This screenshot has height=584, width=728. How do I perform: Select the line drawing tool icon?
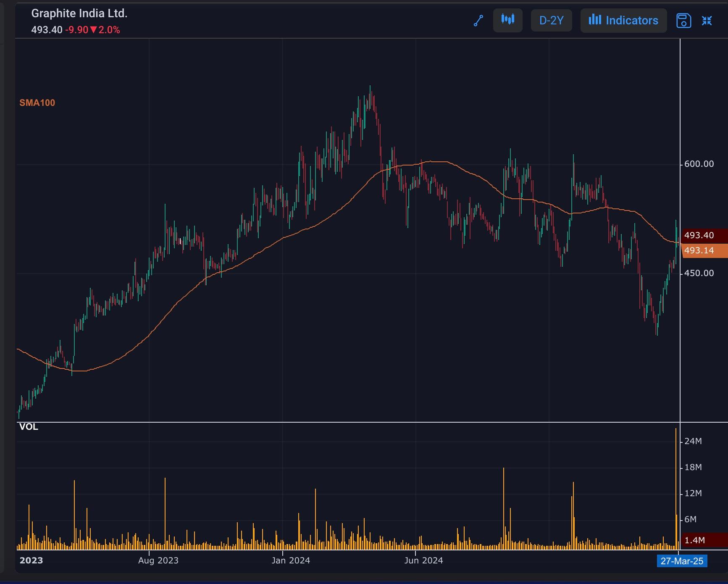click(x=478, y=21)
